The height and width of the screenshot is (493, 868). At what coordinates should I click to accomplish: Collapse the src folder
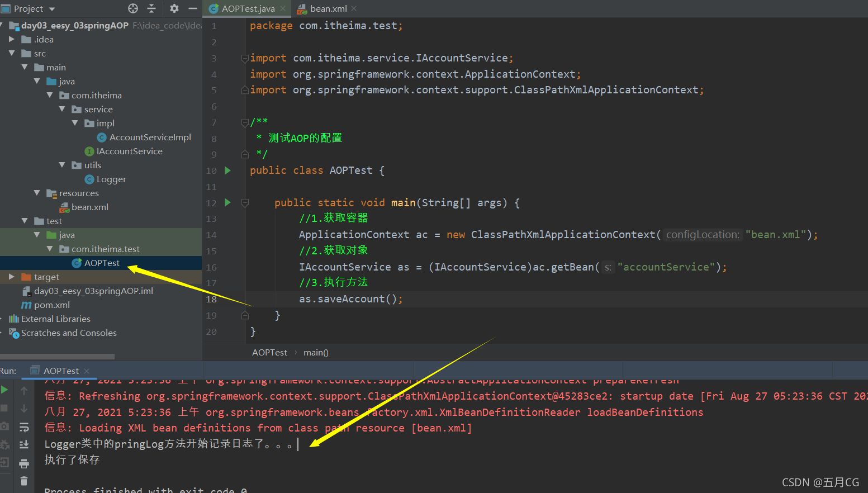[x=12, y=53]
